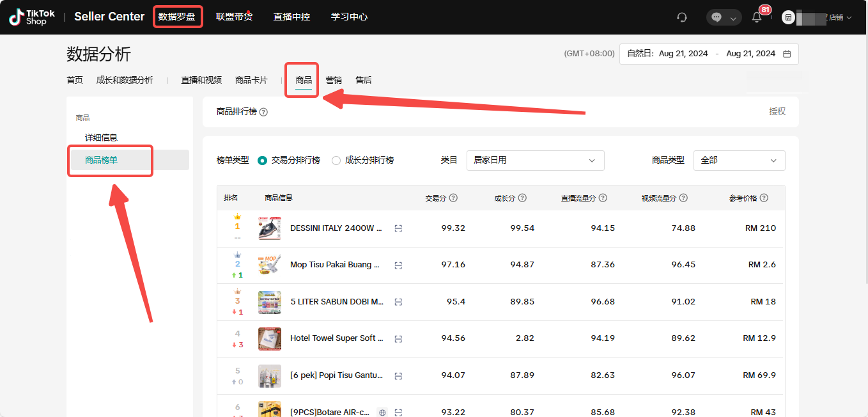Image resolution: width=868 pixels, height=417 pixels.
Task: Open the 数据罗盘 top menu
Action: pyautogui.click(x=177, y=17)
